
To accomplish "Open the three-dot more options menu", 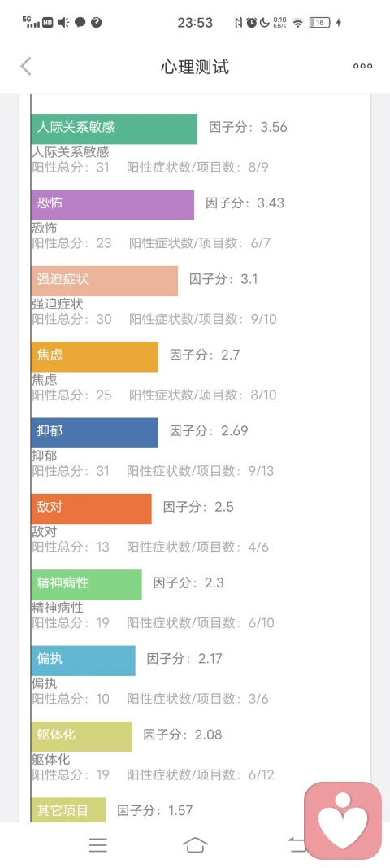I will click(x=363, y=67).
